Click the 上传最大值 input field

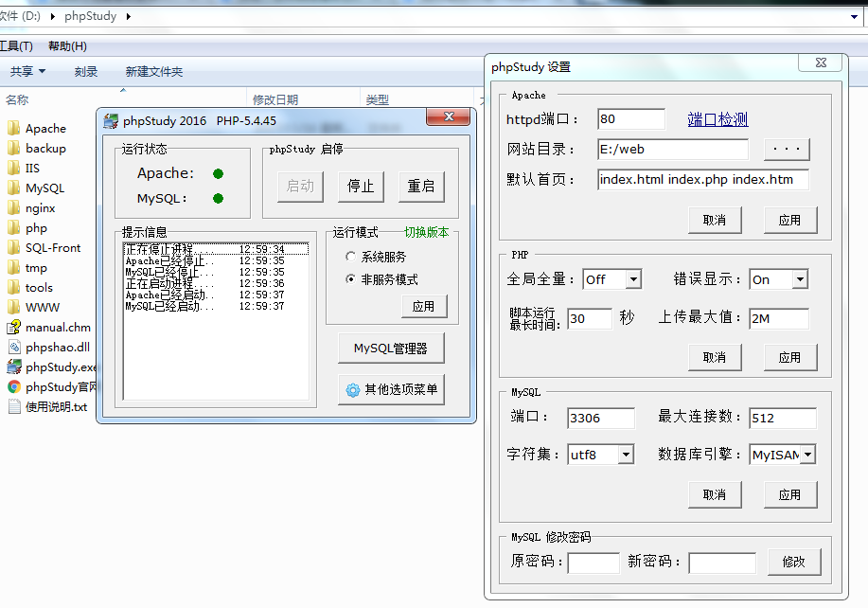coord(779,319)
